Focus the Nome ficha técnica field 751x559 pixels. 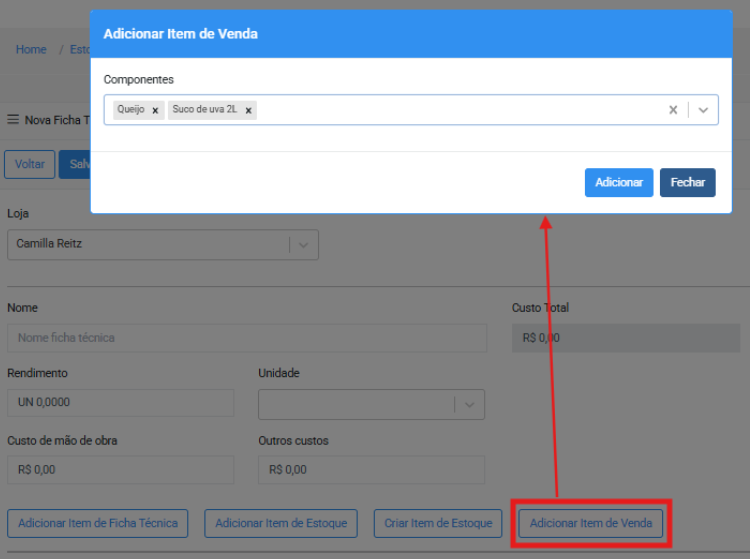247,338
